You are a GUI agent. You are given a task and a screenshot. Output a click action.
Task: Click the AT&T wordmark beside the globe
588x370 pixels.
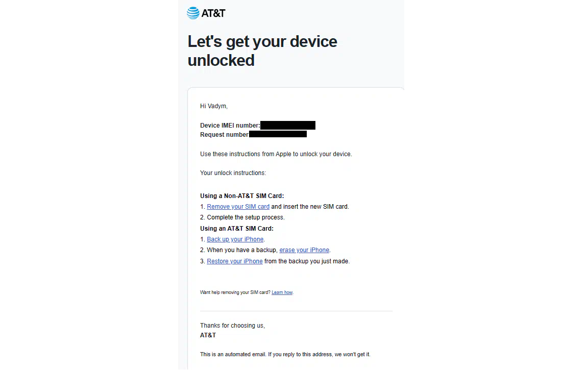213,13
